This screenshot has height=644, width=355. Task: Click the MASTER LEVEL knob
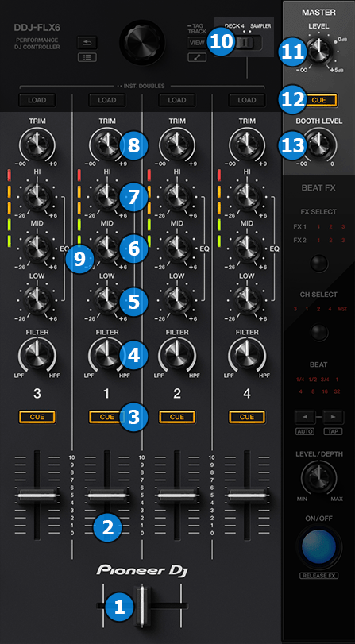318,49
